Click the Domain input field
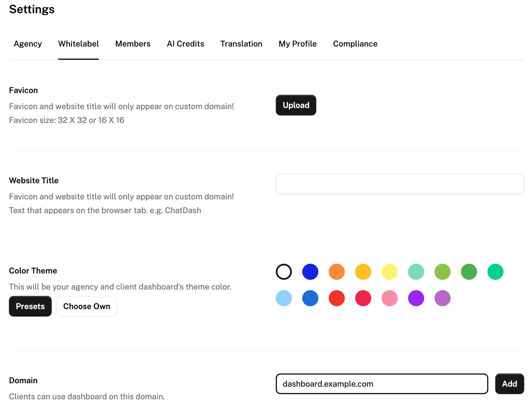The image size is (532, 420). pos(382,384)
